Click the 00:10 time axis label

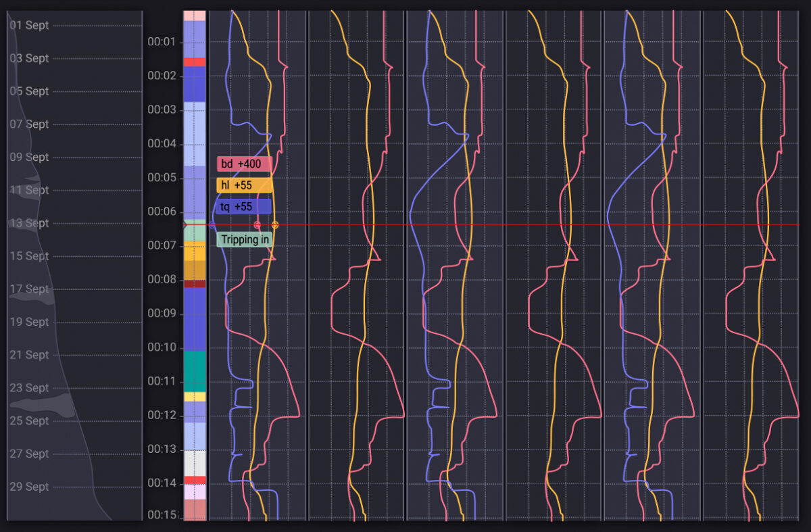(x=162, y=347)
